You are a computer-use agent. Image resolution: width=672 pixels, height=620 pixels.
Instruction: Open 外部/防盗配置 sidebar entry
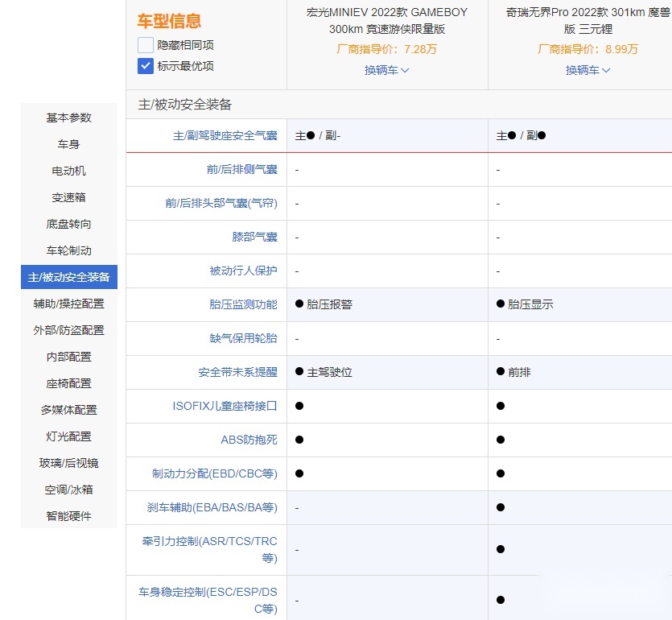click(69, 330)
